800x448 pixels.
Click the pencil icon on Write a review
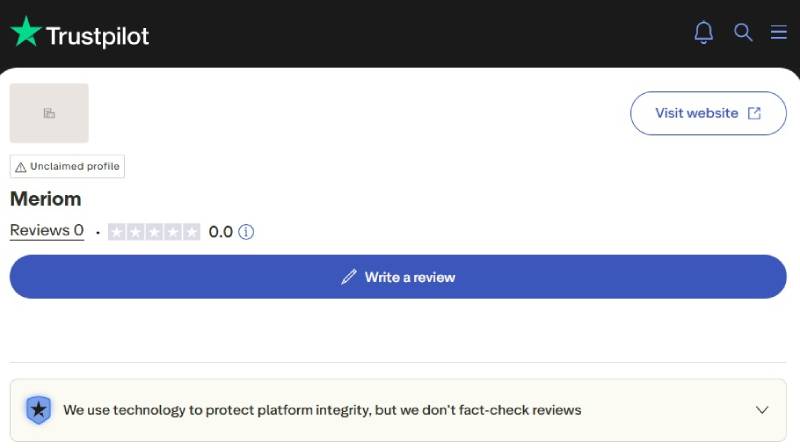pyautogui.click(x=349, y=277)
